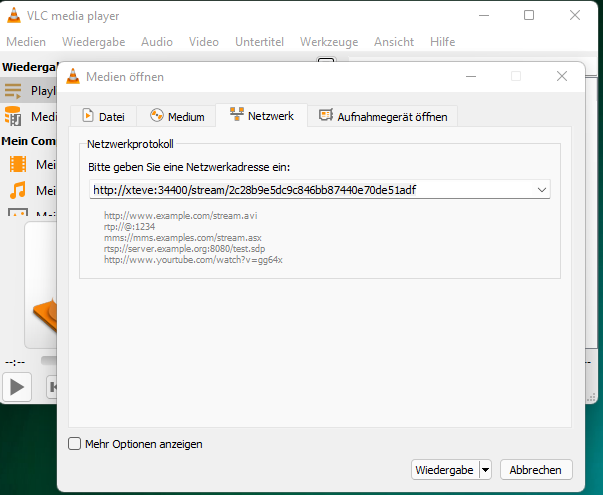This screenshot has height=495, width=603.
Task: Click the Aufnahmegerät capture device icon
Action: pos(326,115)
